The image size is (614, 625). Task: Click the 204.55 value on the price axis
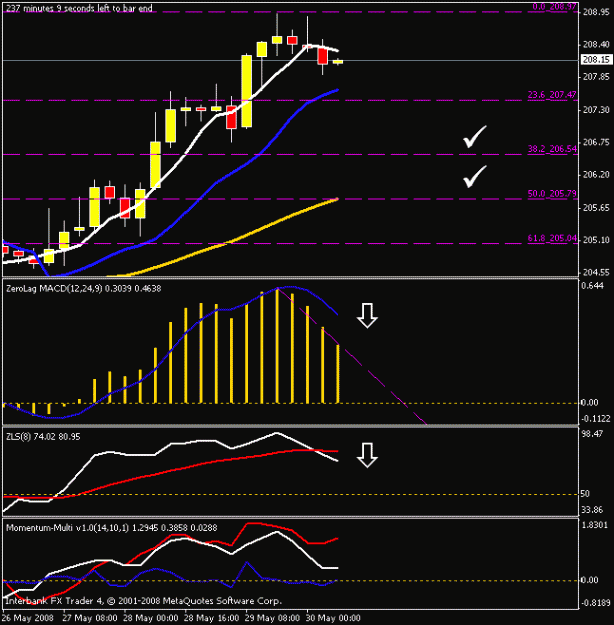(596, 273)
